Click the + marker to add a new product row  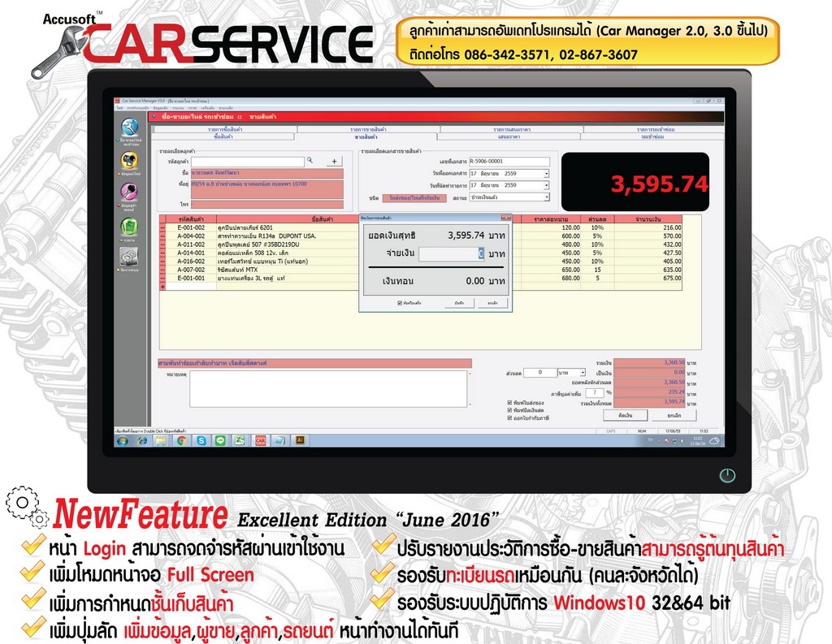(x=162, y=287)
